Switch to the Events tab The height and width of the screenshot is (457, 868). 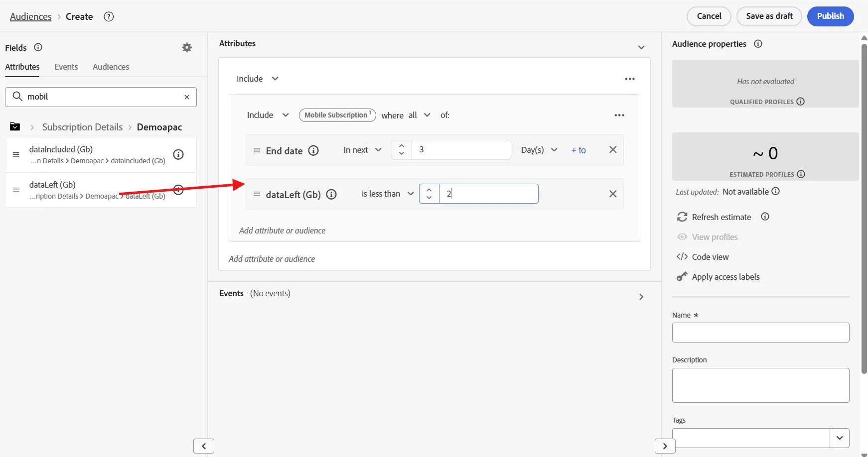(66, 67)
